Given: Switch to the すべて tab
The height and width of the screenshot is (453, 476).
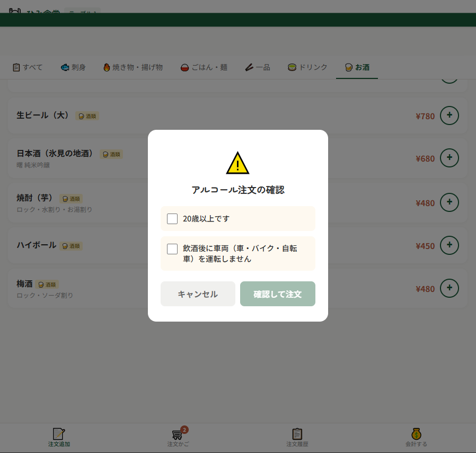Looking at the screenshot, I should coord(28,68).
